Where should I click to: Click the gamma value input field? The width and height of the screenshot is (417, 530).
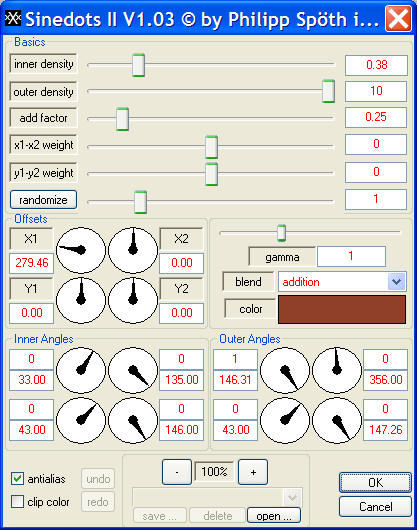[351, 256]
